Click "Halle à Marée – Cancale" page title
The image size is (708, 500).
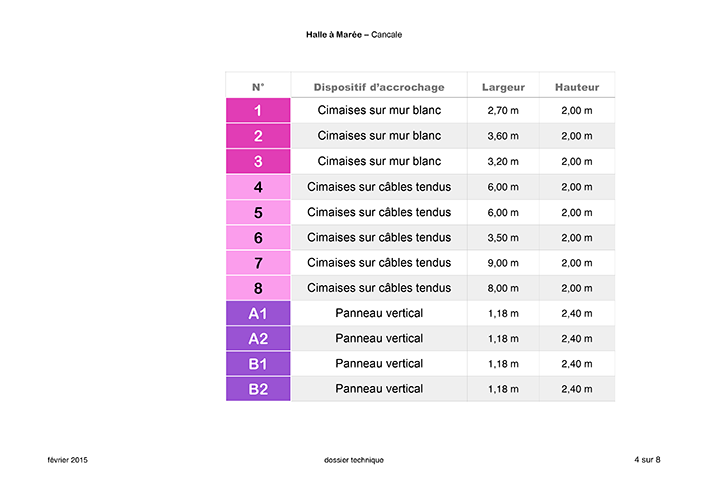[354, 35]
